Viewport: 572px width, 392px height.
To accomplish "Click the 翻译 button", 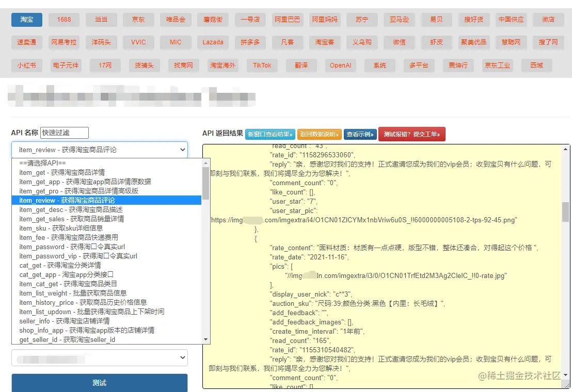I will pos(301,66).
